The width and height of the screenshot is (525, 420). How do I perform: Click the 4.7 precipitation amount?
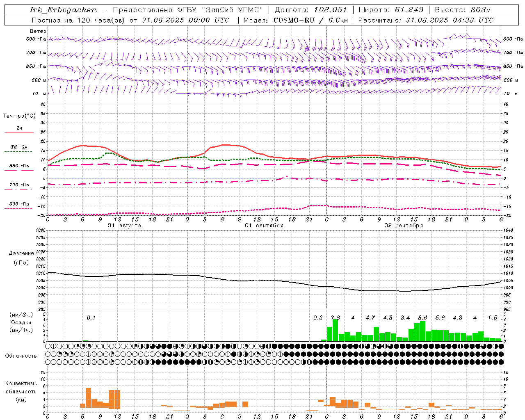tap(370, 318)
